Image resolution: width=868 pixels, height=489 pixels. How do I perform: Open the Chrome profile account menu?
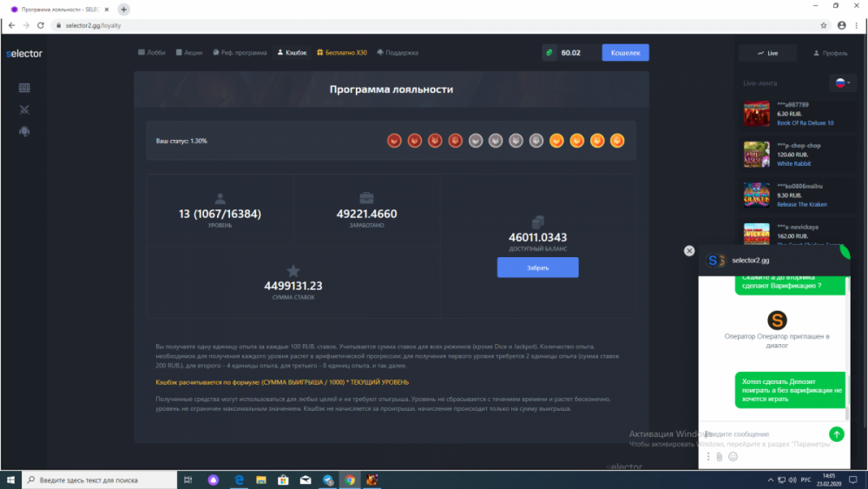pos(842,25)
